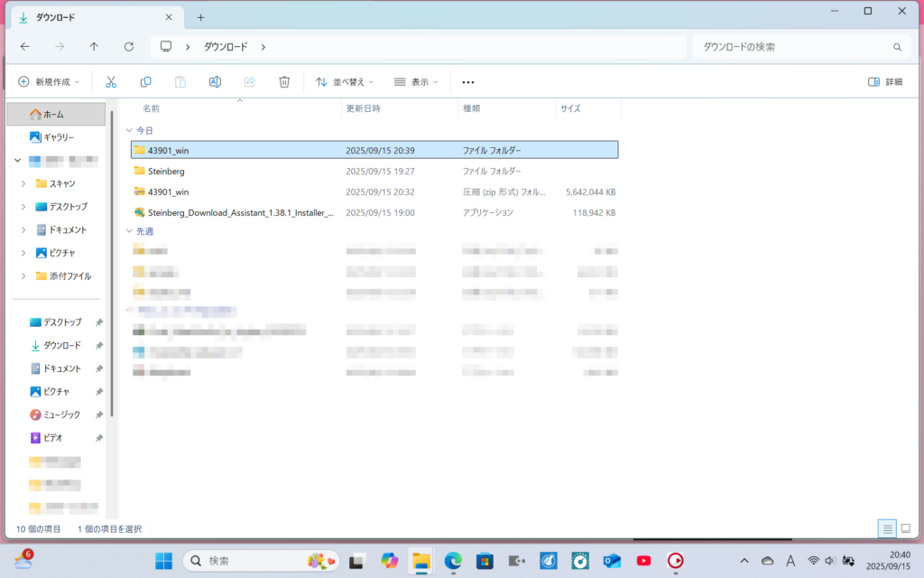Click the Windows Start button
Viewport: 924px width, 578px height.
coord(163,561)
